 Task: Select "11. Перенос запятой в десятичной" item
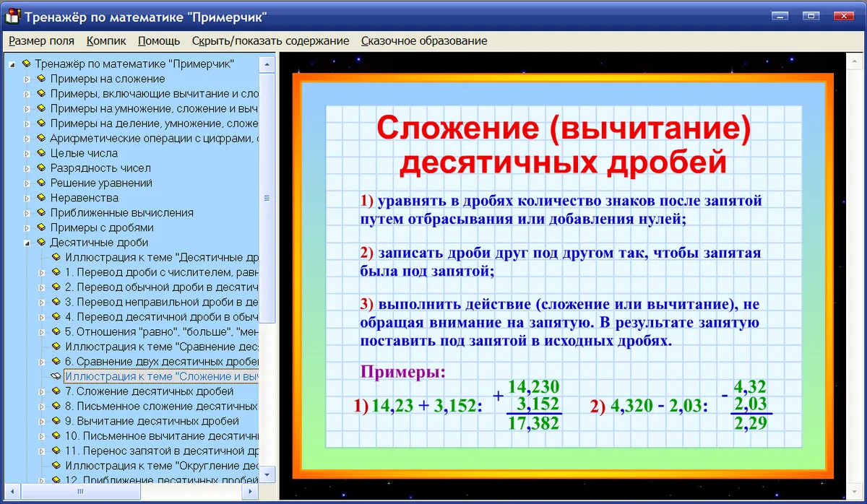coord(162,451)
